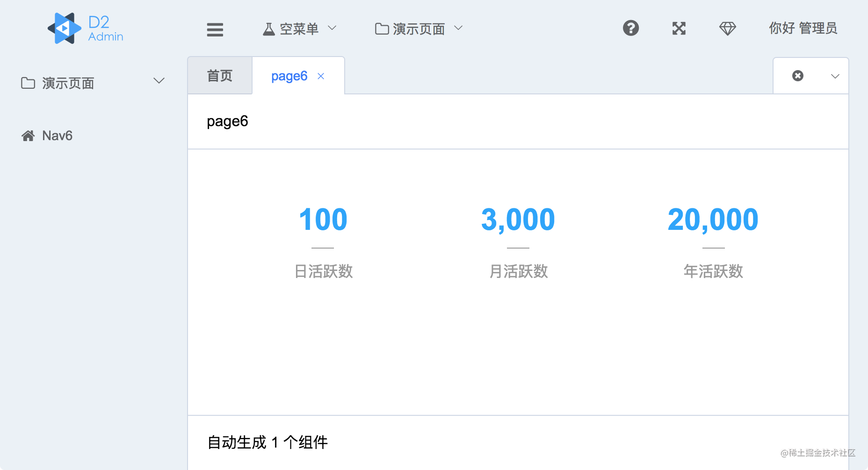Open the 空菜单 header menu
This screenshot has height=470, width=868.
click(x=299, y=29)
